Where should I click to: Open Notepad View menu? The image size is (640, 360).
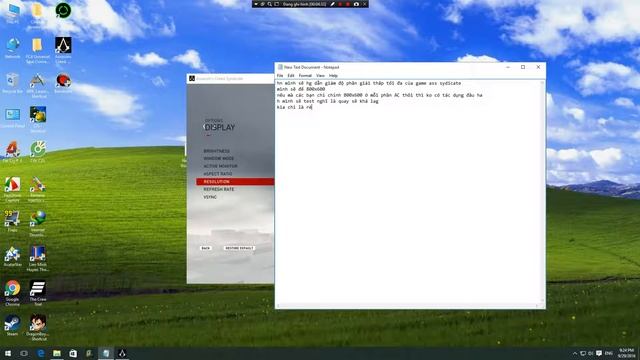tap(320, 76)
